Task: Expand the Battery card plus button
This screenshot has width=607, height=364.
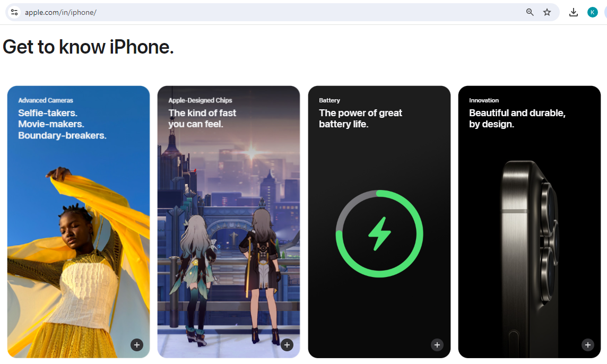Action: pos(437,345)
